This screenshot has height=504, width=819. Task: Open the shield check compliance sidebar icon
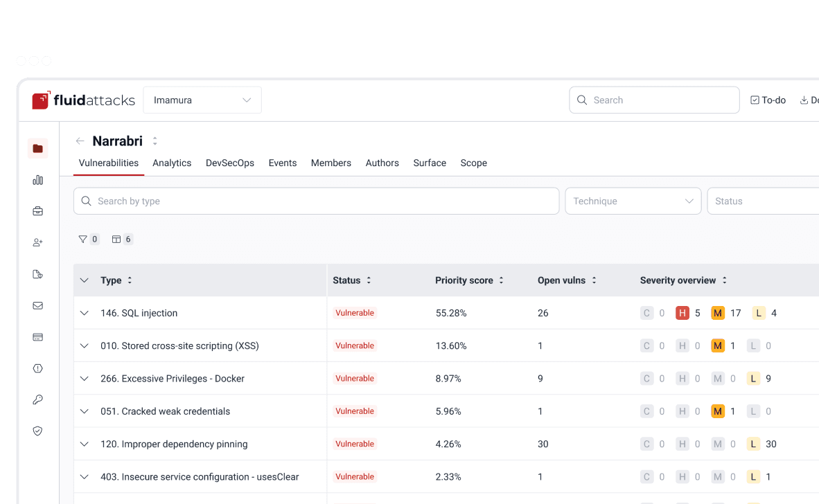pyautogui.click(x=37, y=431)
